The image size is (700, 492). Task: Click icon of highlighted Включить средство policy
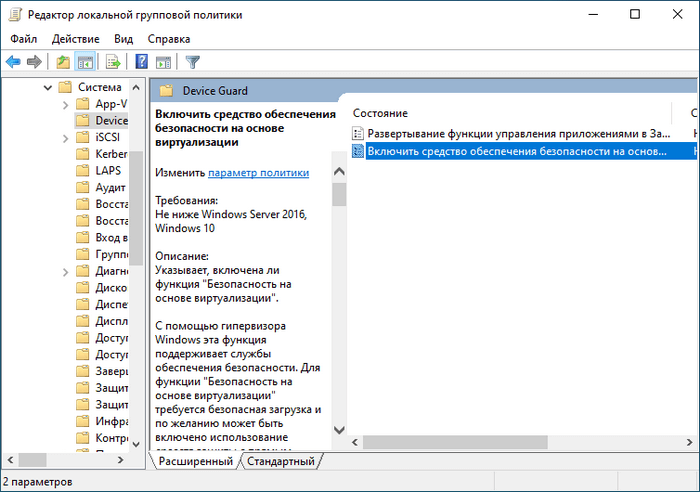[x=358, y=151]
